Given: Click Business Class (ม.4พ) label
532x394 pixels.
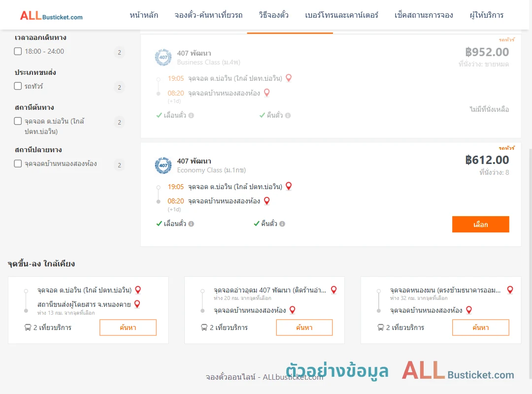Looking at the screenshot, I should coord(209,63).
